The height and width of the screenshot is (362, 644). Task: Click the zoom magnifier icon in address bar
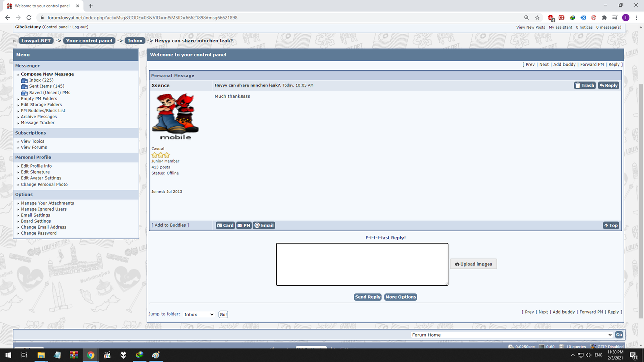click(x=526, y=17)
